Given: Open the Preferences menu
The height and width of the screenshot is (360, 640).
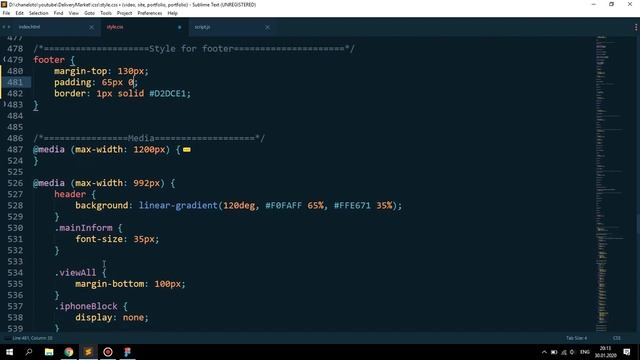Looking at the screenshot, I should coord(150,13).
